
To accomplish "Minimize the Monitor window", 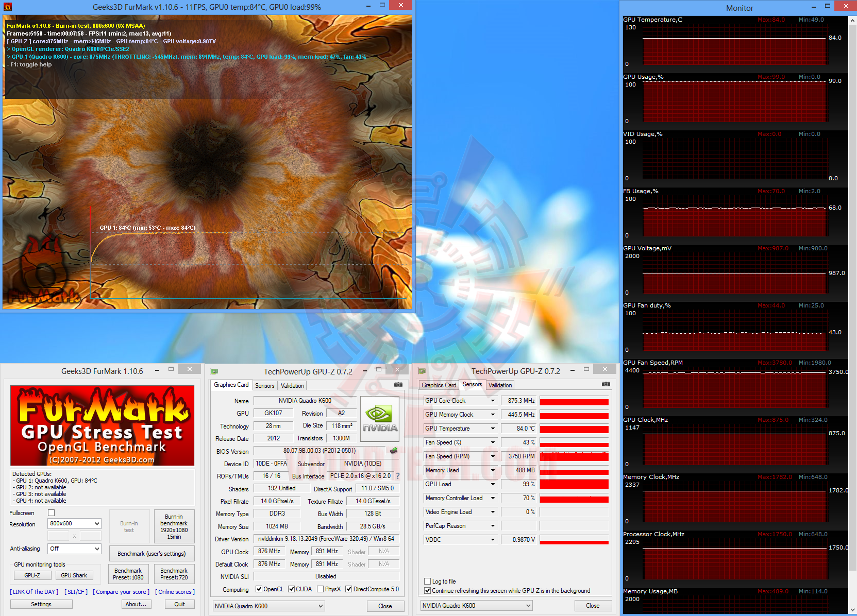I will [x=814, y=7].
